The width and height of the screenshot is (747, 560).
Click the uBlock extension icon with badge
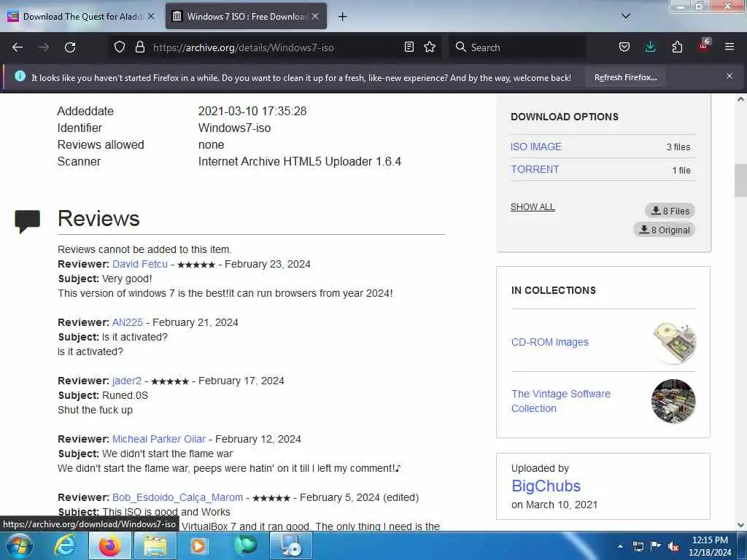[x=704, y=46]
